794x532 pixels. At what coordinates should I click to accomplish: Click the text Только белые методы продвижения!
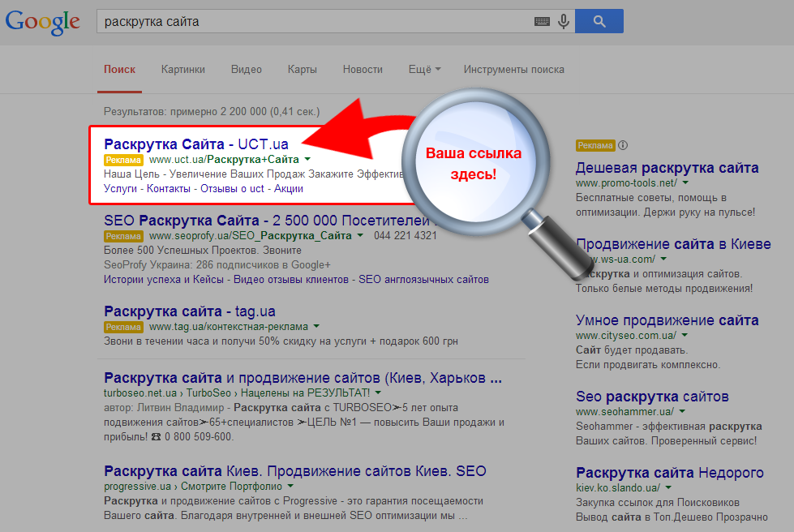pos(664,289)
